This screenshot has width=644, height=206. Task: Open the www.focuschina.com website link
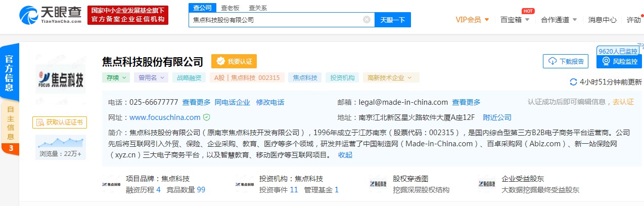point(165,117)
